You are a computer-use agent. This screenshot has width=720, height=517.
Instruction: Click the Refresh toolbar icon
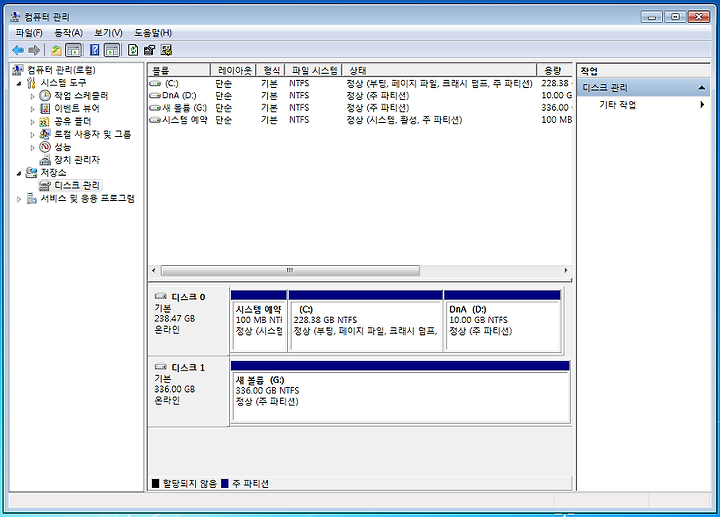click(133, 50)
